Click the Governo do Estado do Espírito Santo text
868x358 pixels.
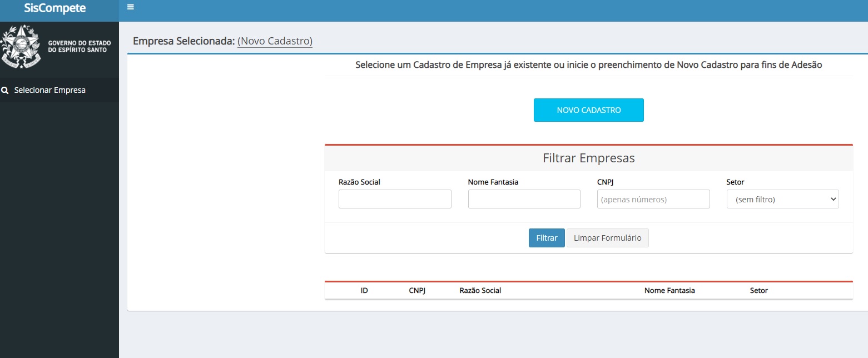80,46
